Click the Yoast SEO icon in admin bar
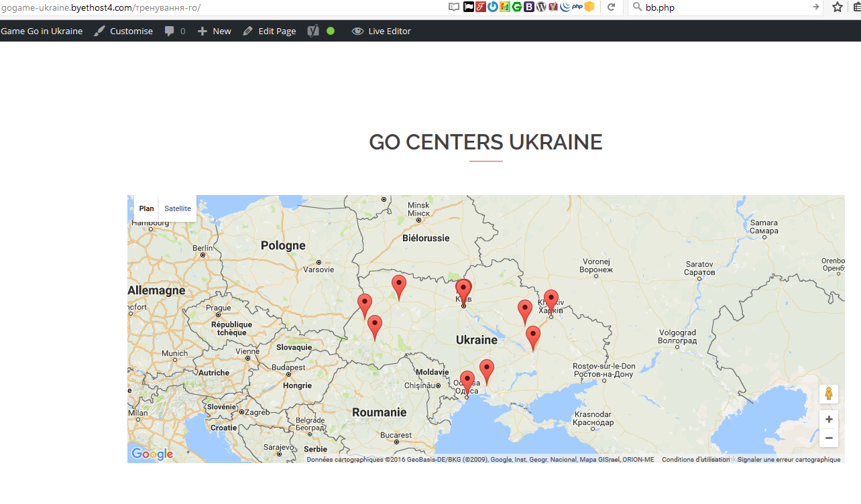The image size is (861, 504). (313, 31)
